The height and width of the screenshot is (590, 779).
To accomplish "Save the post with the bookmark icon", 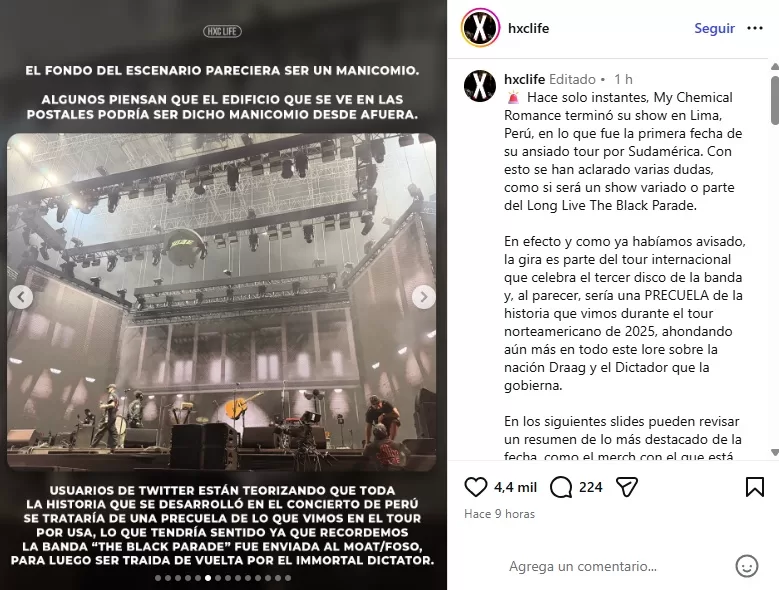I will 755,487.
